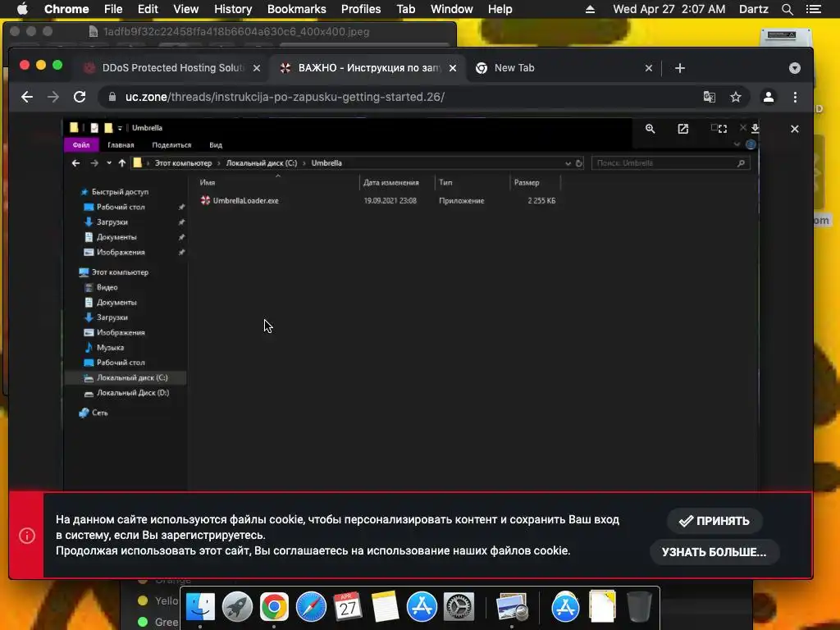Image resolution: width=840 pixels, height=630 pixels.
Task: Open the Tab menu
Action: point(406,9)
